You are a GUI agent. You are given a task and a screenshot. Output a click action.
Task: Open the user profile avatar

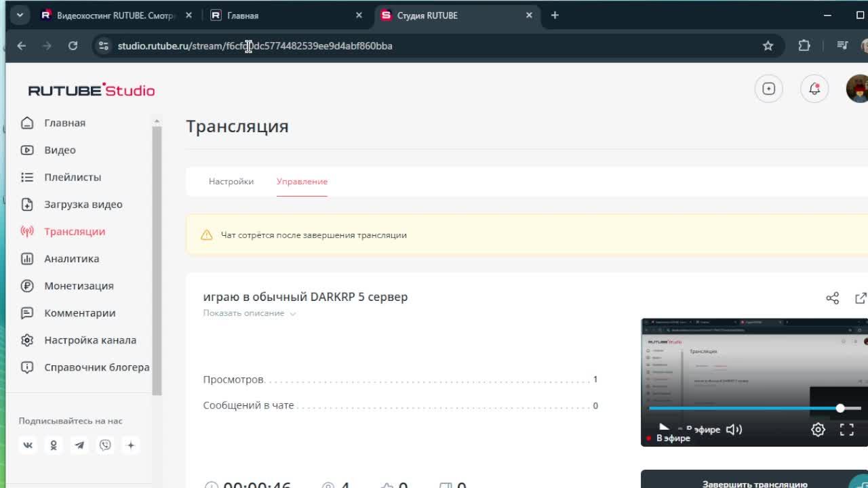point(858,89)
